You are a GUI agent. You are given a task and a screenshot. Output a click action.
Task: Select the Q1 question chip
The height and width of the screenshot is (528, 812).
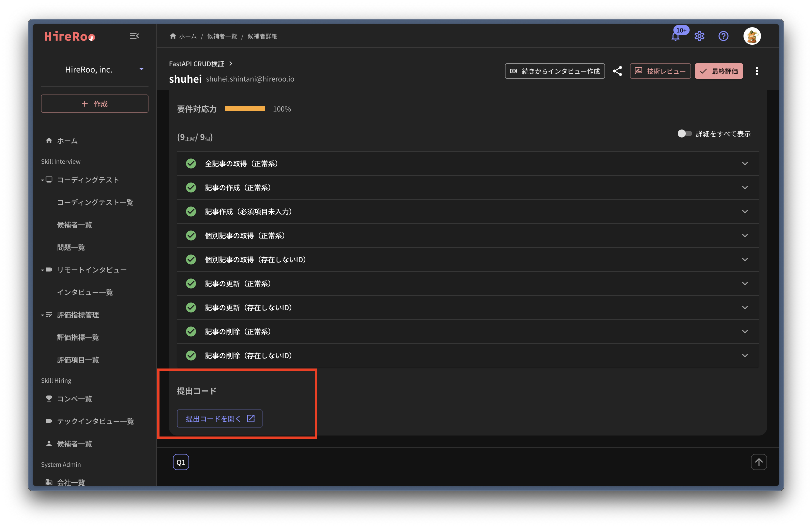pyautogui.click(x=181, y=462)
